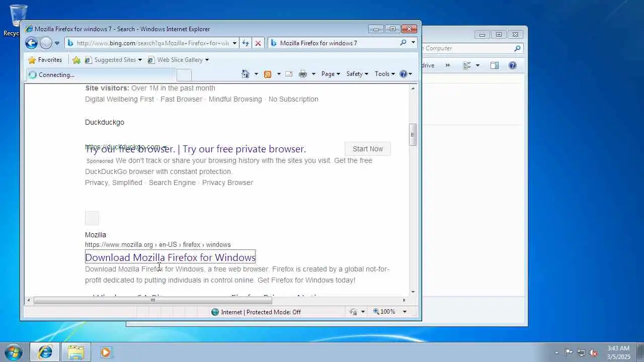This screenshot has height=362, width=644.
Task: Open the 100% zoom level control
Action: [384, 312]
